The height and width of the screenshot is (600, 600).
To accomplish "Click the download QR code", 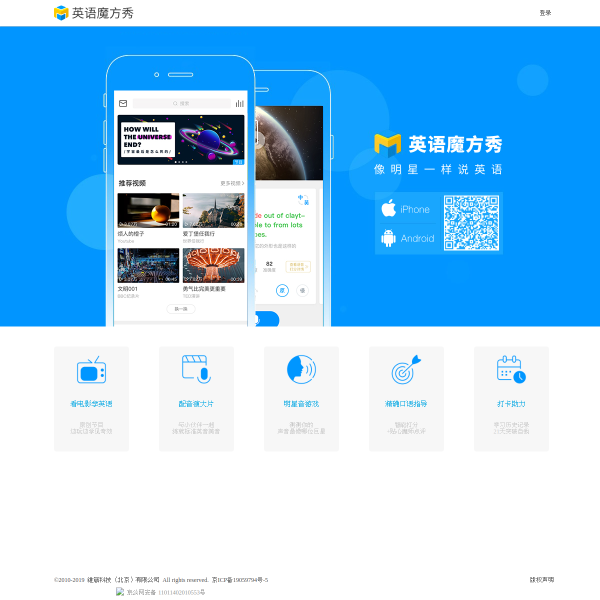I will point(471,223).
